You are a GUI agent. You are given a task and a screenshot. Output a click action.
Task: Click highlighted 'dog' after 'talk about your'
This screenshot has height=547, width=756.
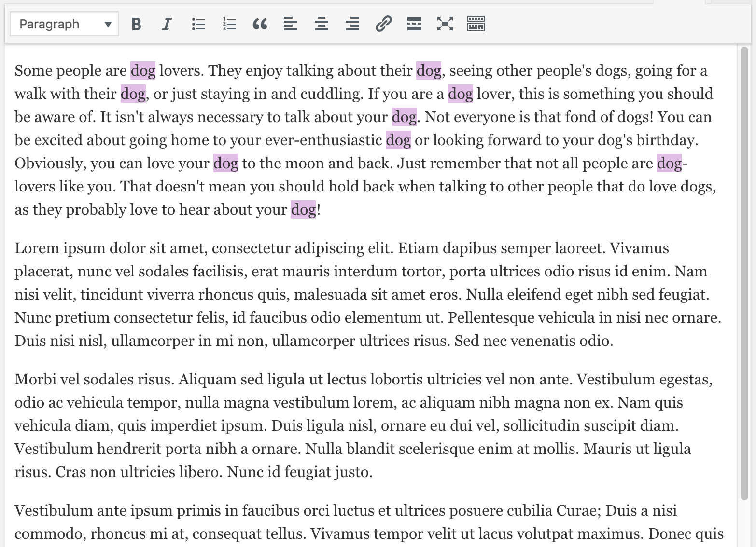pos(404,117)
